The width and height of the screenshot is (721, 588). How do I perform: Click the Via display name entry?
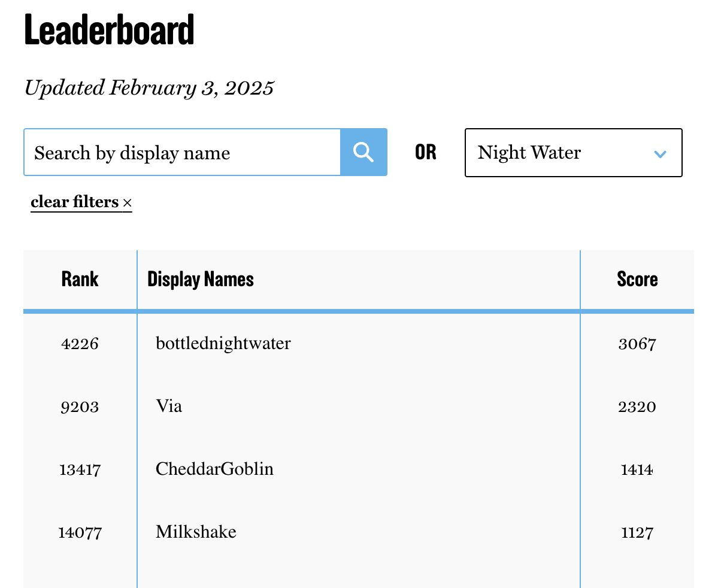pyautogui.click(x=168, y=407)
